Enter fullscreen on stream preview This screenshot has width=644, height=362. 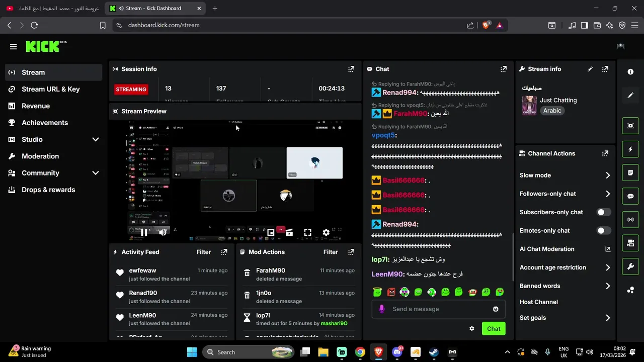[x=307, y=232]
